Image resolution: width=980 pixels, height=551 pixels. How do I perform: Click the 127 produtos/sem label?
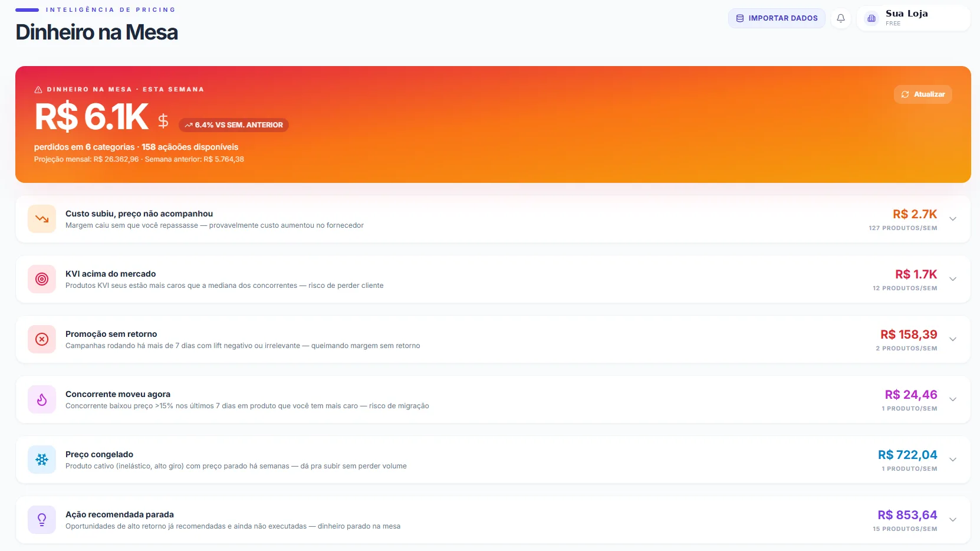tap(903, 228)
